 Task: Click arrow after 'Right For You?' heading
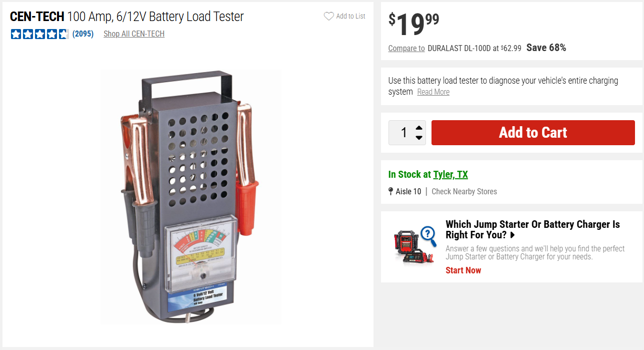[512, 235]
